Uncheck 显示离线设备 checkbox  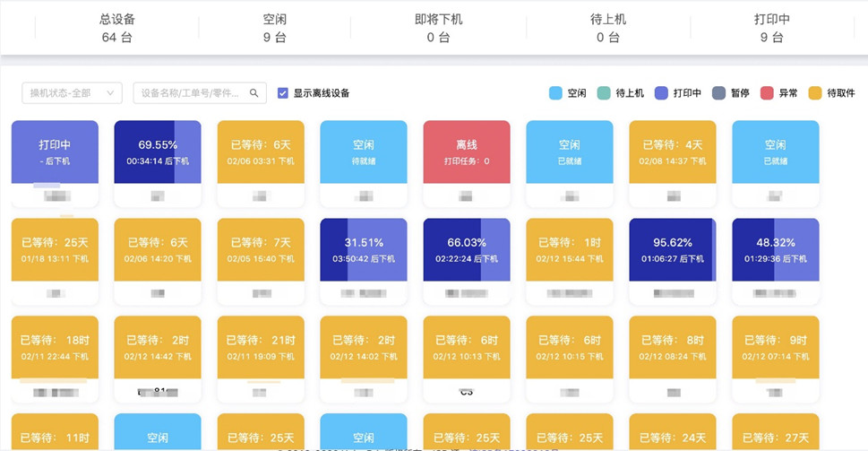(x=283, y=93)
